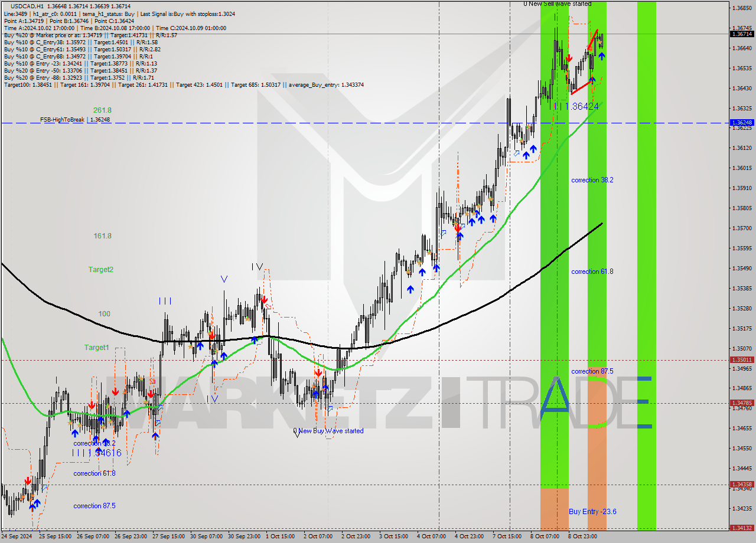The width and height of the screenshot is (756, 543).
Task: Select the 'Buy %20 @ Market price' line
Action: (90, 35)
